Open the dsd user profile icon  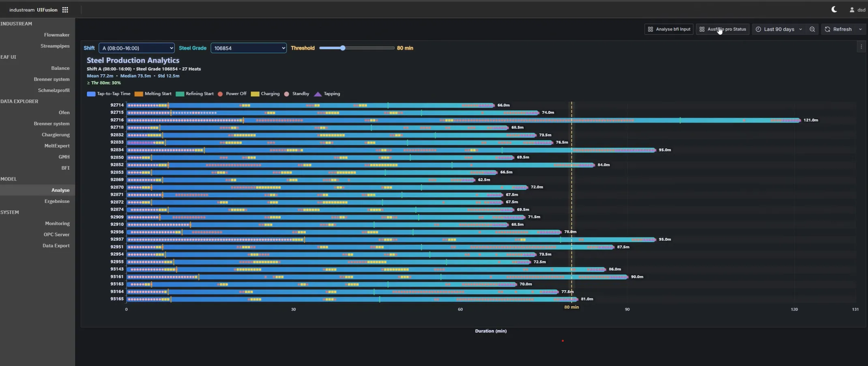[852, 10]
